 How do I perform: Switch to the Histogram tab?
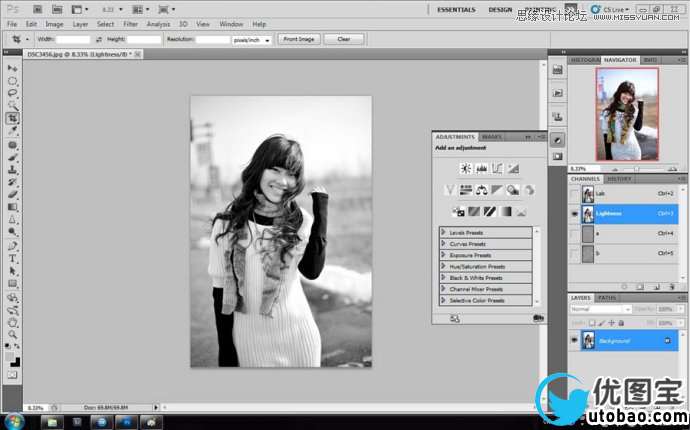[584, 60]
